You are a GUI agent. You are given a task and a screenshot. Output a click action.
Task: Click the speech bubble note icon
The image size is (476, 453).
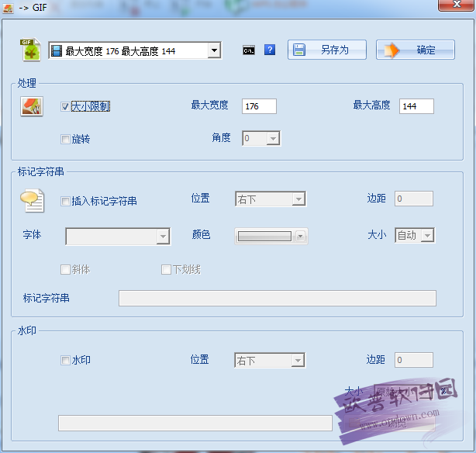click(x=33, y=201)
